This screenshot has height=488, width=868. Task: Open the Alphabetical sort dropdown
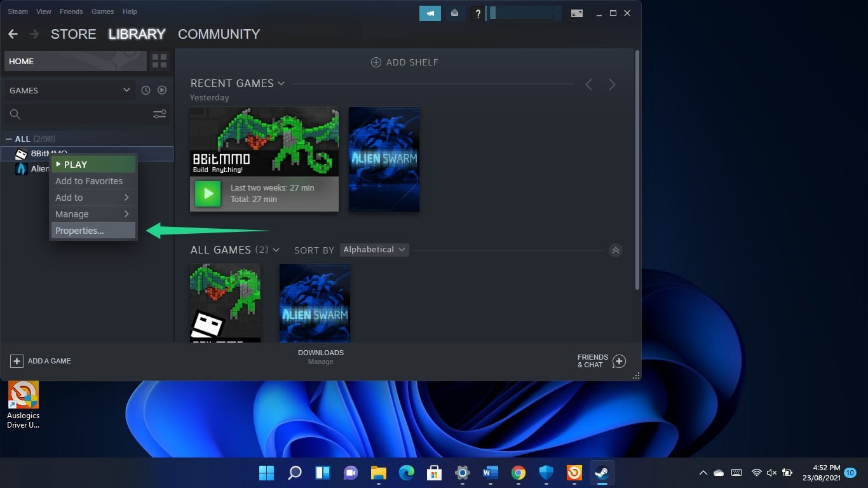pyautogui.click(x=374, y=249)
